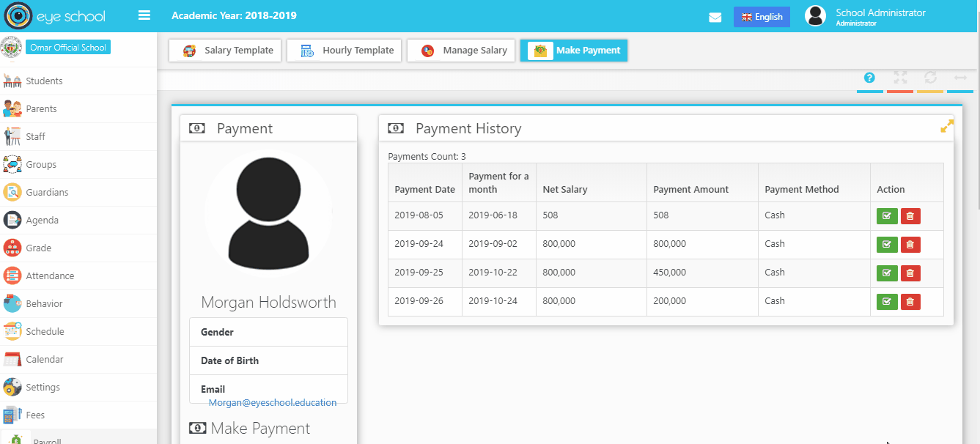Open Grade in the sidebar
Screen dimensions: 980x444
click(78, 248)
